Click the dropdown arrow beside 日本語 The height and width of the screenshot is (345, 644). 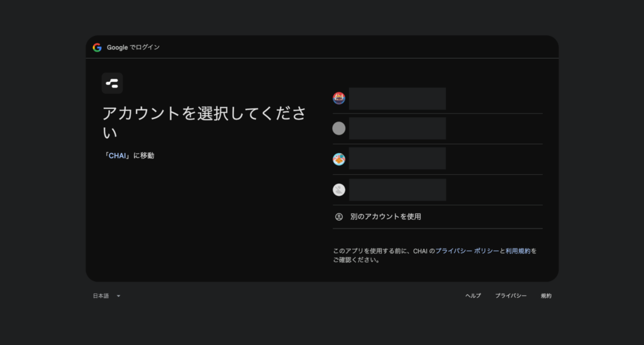point(118,296)
